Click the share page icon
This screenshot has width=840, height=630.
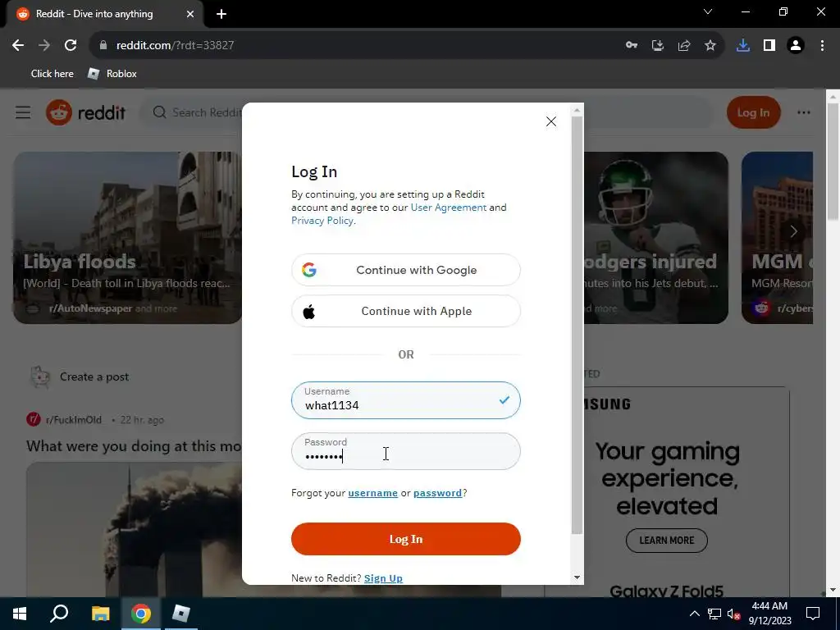684,46
